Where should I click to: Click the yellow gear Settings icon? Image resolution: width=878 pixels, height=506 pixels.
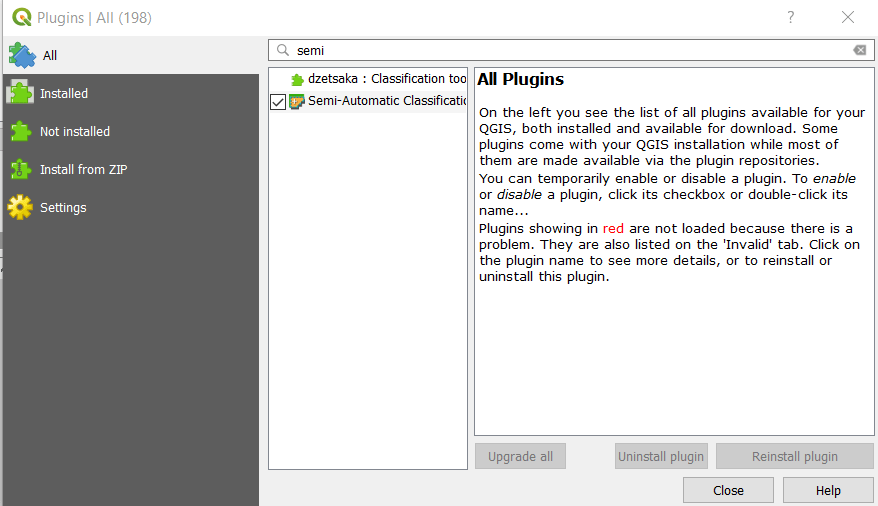(x=21, y=207)
